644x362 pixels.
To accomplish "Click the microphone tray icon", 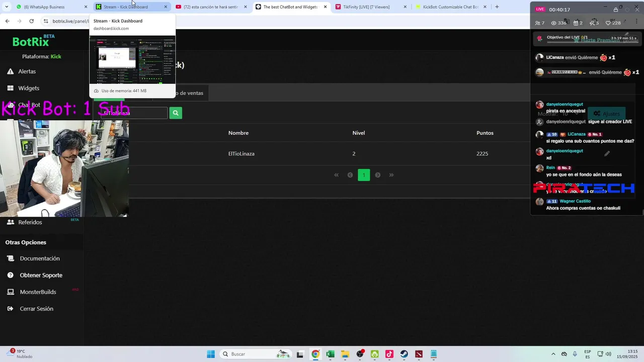I will [x=575, y=354].
